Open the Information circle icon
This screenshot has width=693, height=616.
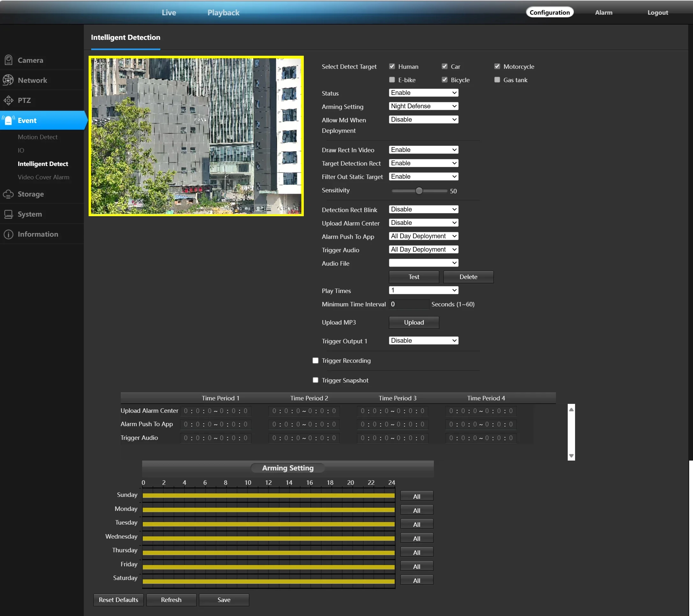point(9,234)
